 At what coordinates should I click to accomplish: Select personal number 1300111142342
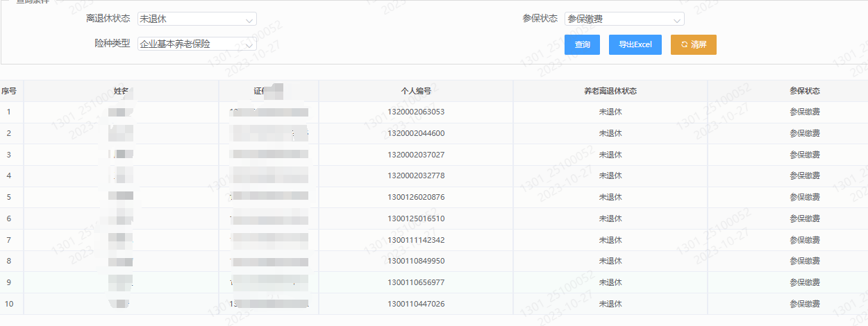[x=416, y=240]
